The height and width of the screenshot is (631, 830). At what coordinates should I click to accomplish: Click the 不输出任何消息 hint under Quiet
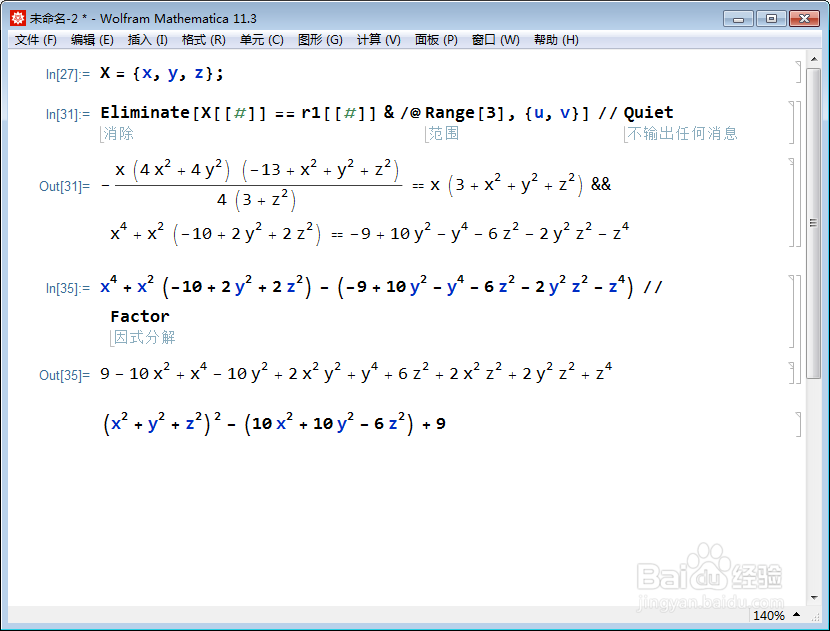(682, 133)
